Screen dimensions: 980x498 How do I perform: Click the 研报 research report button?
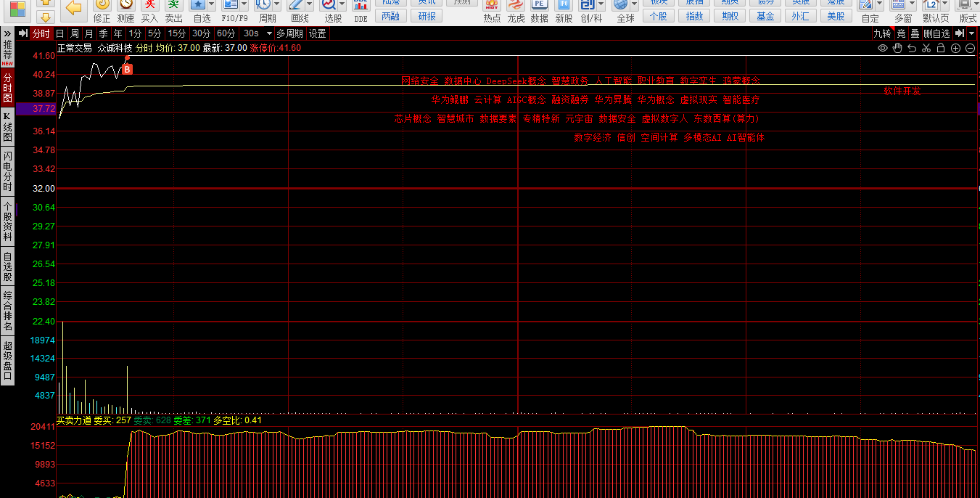click(x=427, y=16)
